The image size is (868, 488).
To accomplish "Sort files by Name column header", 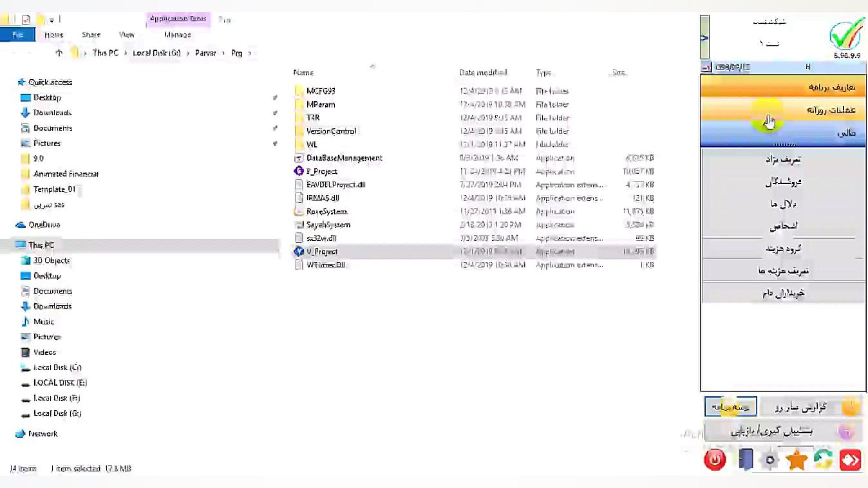I will [x=304, y=73].
